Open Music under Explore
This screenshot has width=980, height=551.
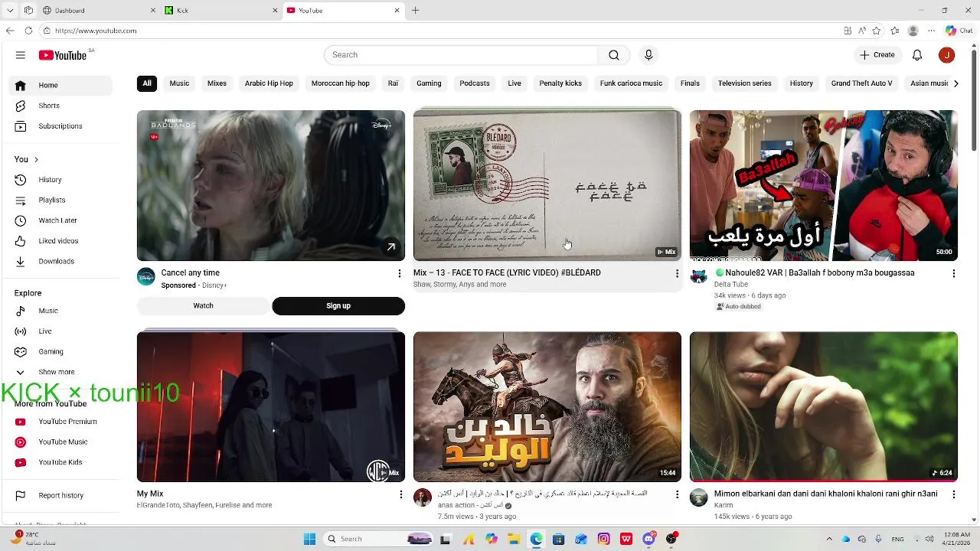61,311
